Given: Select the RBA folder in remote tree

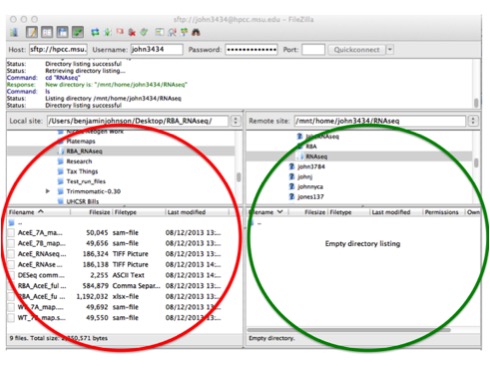Looking at the screenshot, I should click(x=311, y=146).
